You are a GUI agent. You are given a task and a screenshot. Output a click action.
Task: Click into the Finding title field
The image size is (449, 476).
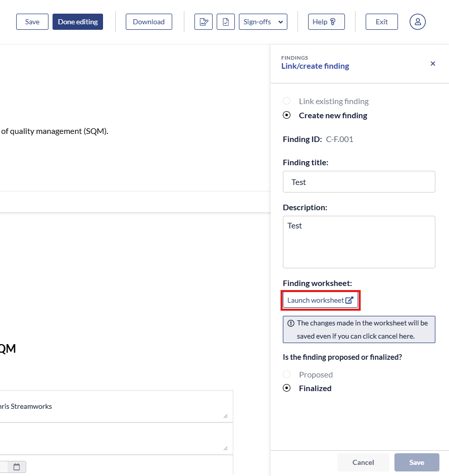click(359, 182)
